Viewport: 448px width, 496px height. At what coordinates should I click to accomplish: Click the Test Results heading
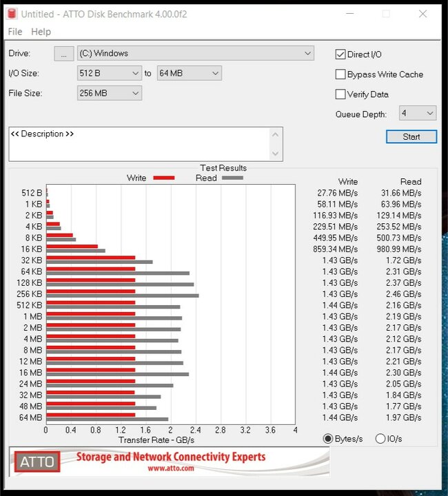(223, 168)
